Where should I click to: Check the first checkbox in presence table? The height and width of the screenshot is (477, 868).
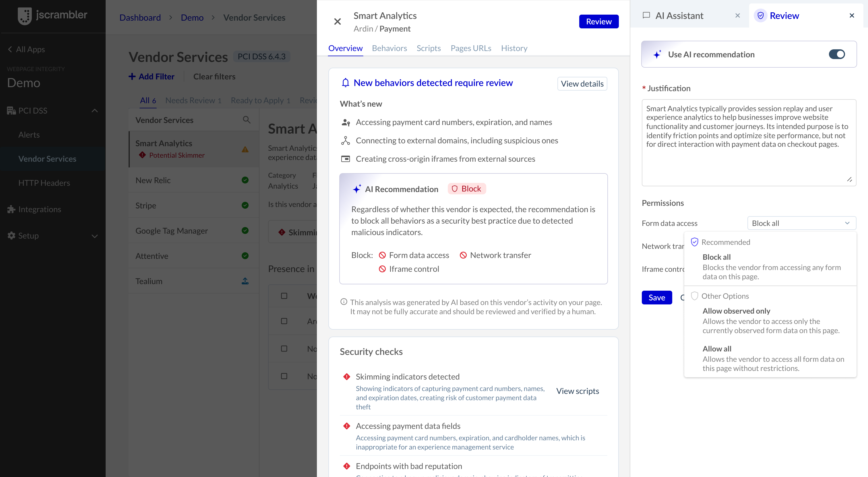click(x=284, y=296)
